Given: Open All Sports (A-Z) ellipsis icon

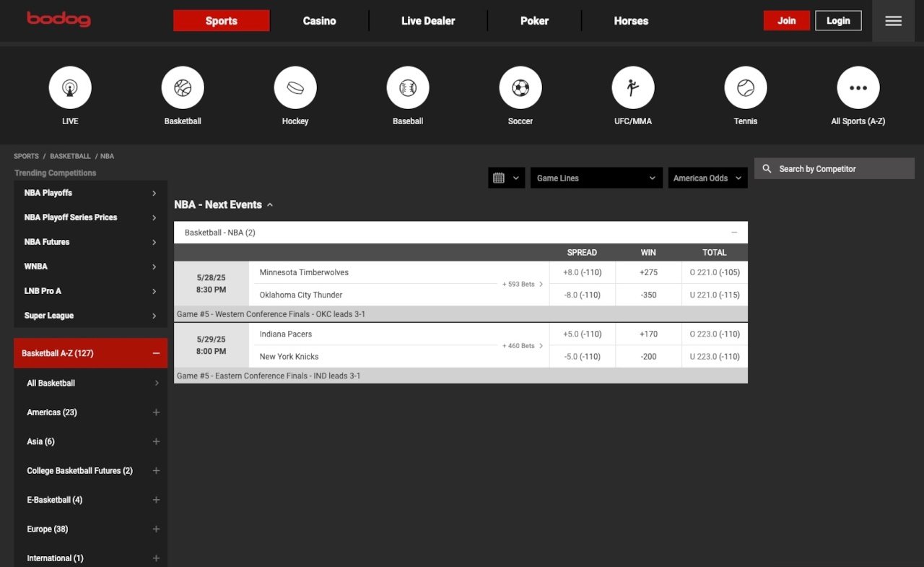Looking at the screenshot, I should point(858,87).
